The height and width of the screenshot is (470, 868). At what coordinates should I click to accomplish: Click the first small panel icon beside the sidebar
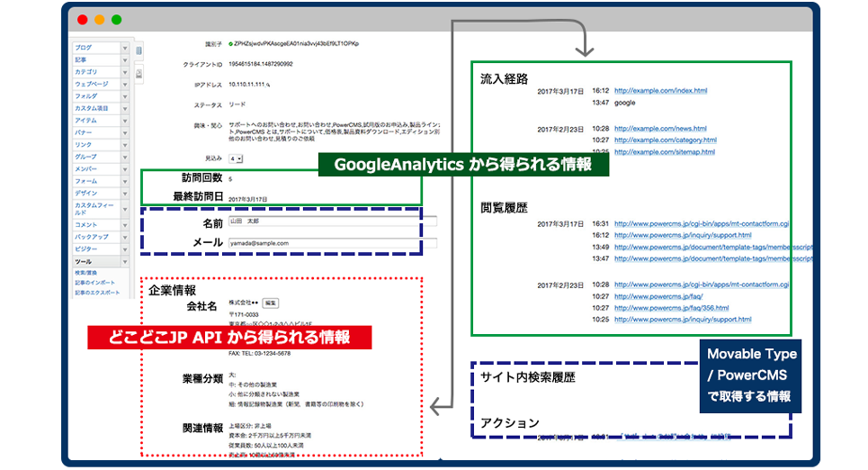[139, 50]
